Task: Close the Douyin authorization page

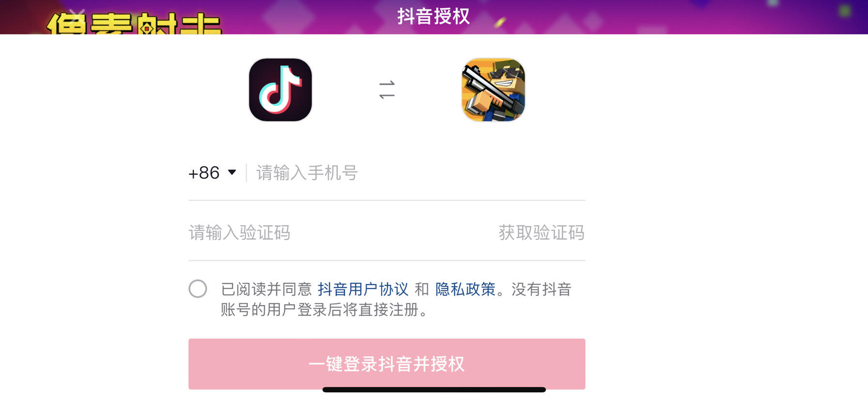Action: [77, 14]
